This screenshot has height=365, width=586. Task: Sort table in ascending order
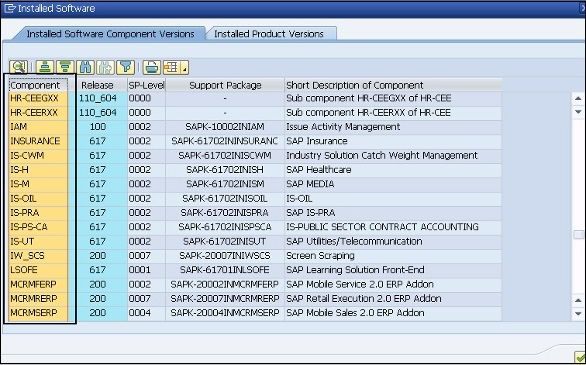tap(45, 67)
